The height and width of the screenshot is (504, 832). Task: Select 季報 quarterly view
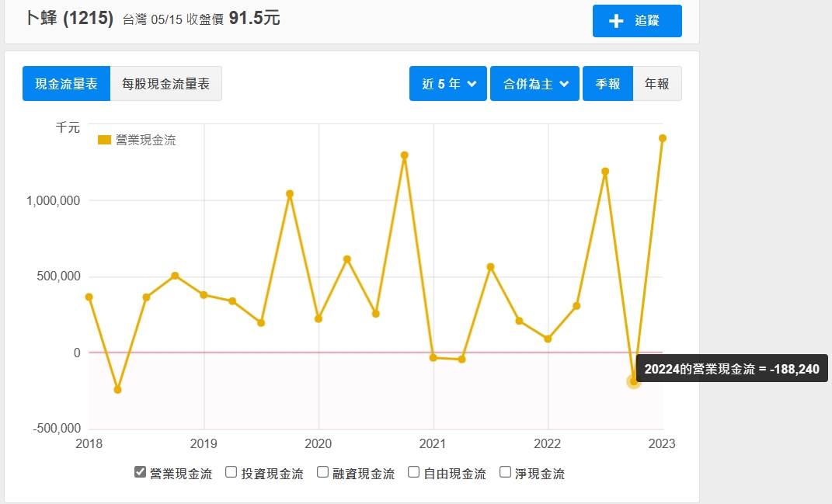tap(607, 84)
